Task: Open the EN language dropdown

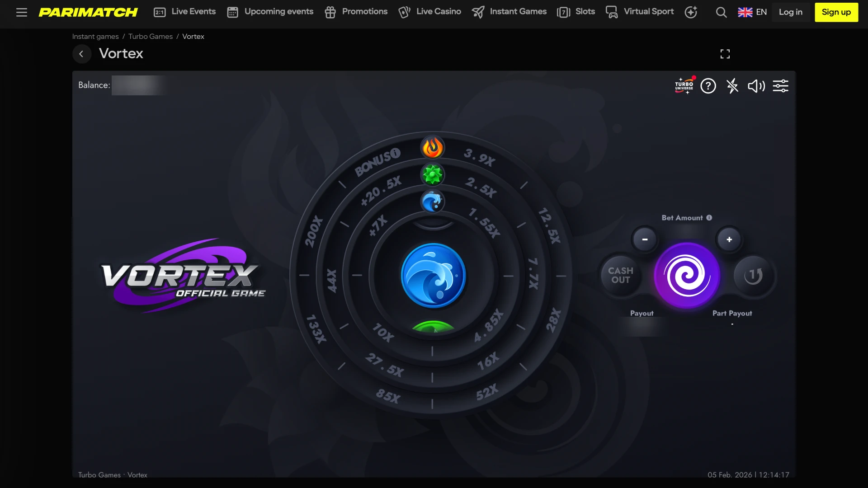Action: tap(752, 12)
